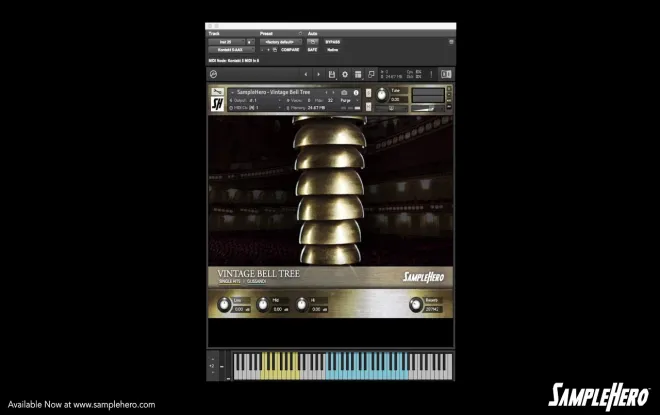
Task: Open the factory default preset dropdown
Action: 281,42
